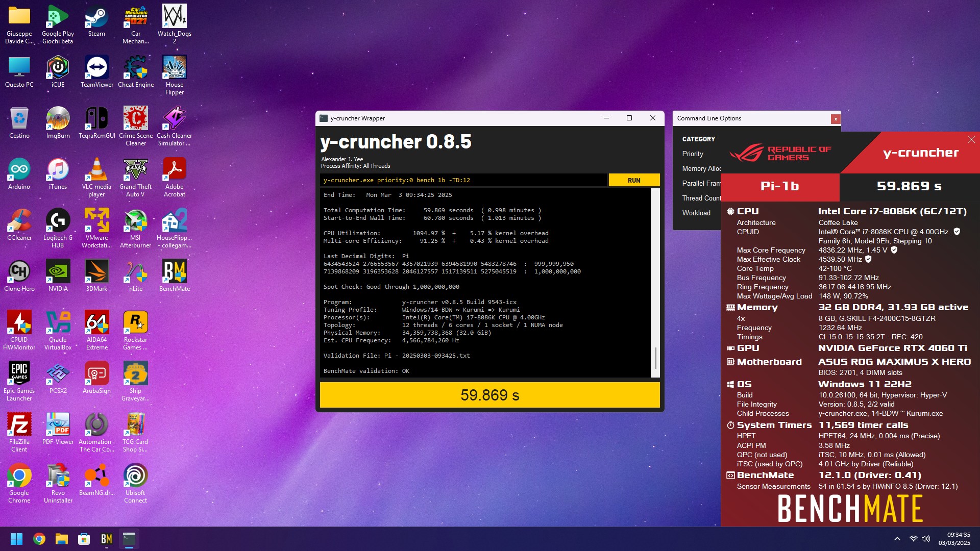Viewport: 980px width, 551px height.
Task: Select Workload category option
Action: point(696,213)
